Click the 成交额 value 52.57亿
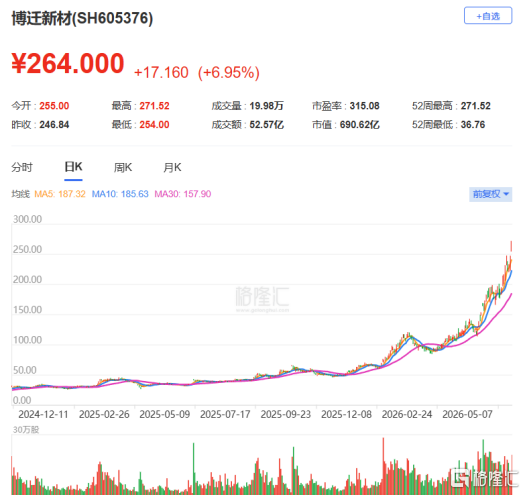Viewport: 525px width, 495px height. [x=267, y=125]
